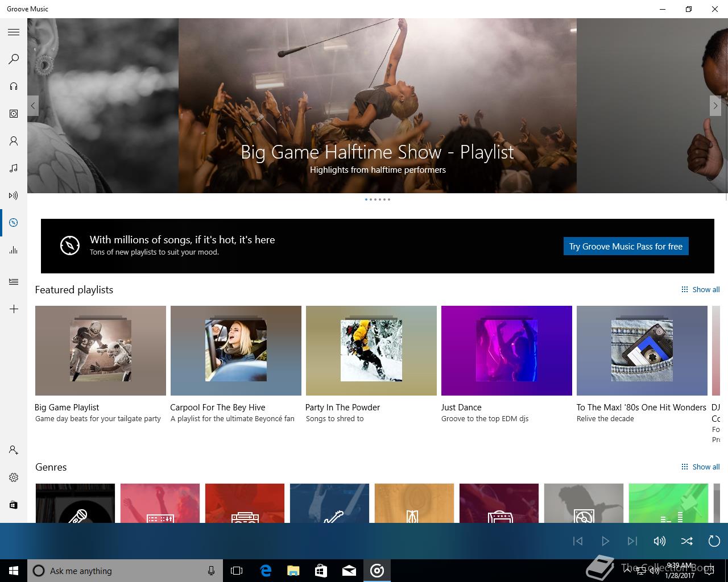Open the headphones icon in sidebar
The height and width of the screenshot is (582, 728).
coord(14,86)
